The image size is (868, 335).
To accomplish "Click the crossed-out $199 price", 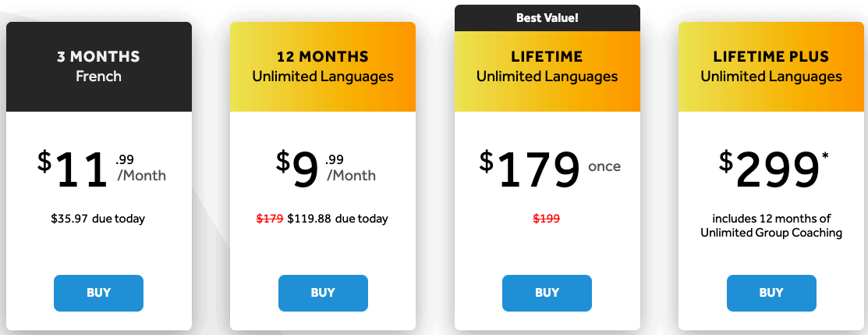I will tap(547, 219).
